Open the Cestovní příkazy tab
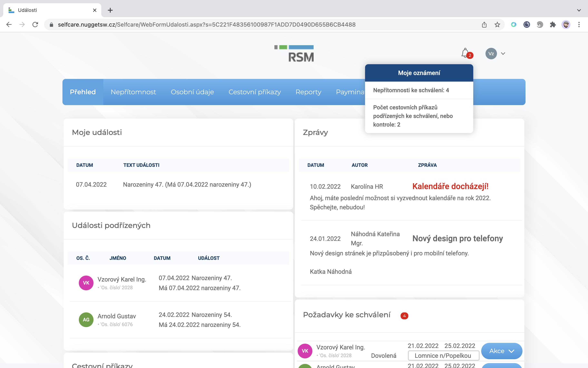The image size is (588, 368). (x=255, y=92)
